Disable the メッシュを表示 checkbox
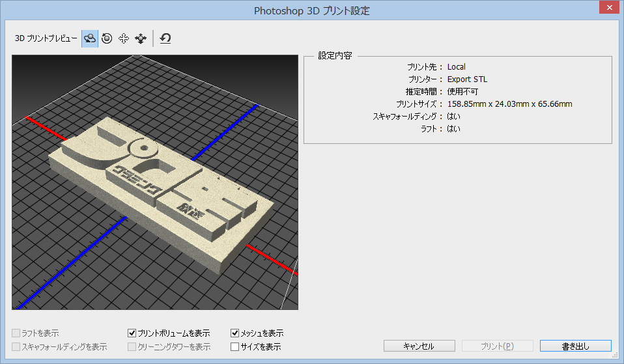Image resolution: width=624 pixels, height=364 pixels. [x=235, y=333]
